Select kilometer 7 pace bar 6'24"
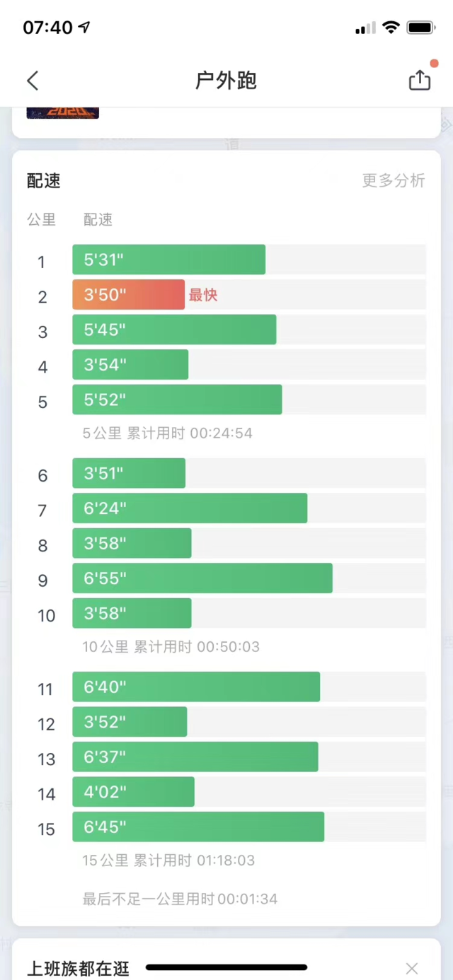 point(190,508)
